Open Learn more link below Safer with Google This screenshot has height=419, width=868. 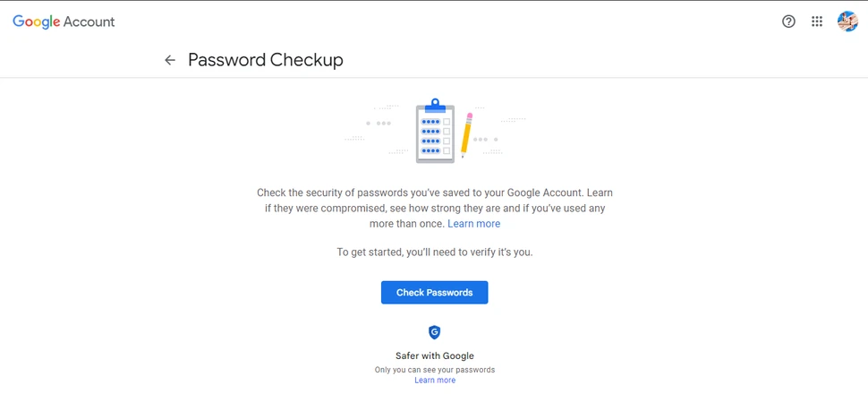[x=434, y=381]
